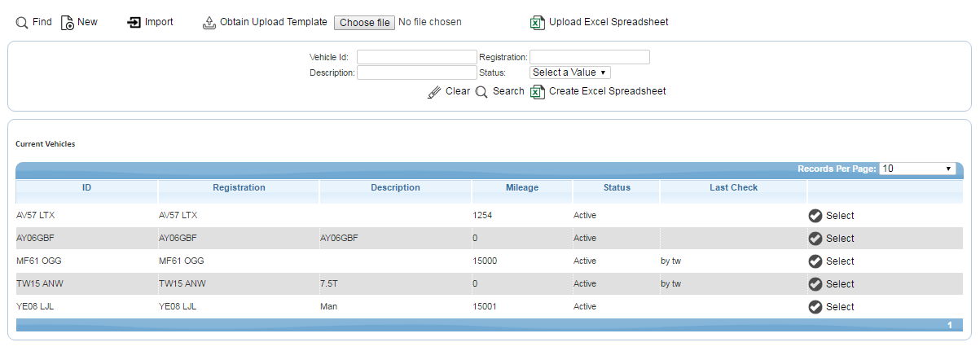Click the Find link text
This screenshot has height=351, width=980.
click(x=42, y=22)
